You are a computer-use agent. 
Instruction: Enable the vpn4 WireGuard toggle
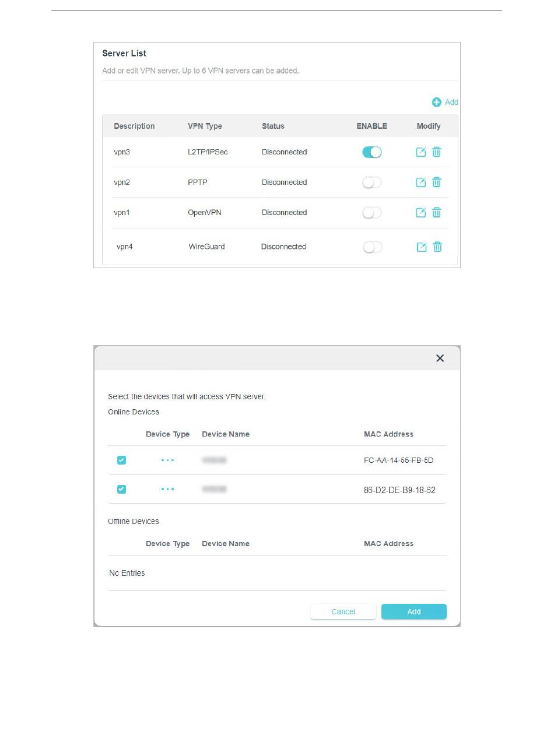(372, 247)
